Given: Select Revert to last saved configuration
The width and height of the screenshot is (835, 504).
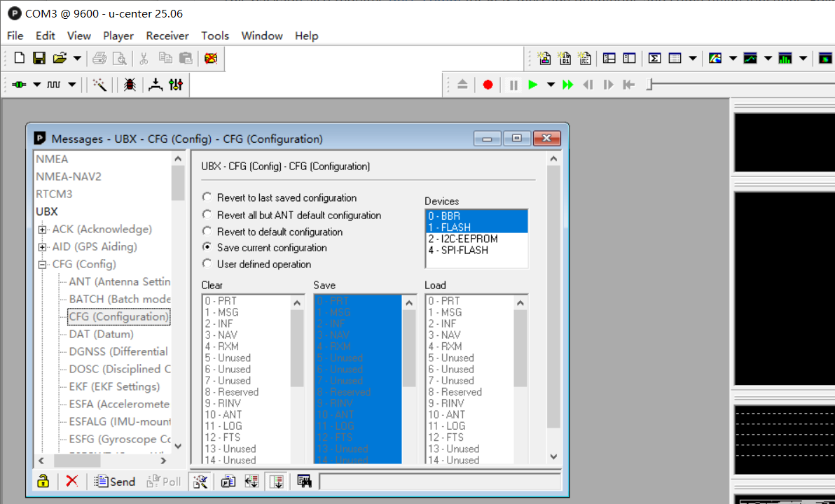Looking at the screenshot, I should pos(280,197).
